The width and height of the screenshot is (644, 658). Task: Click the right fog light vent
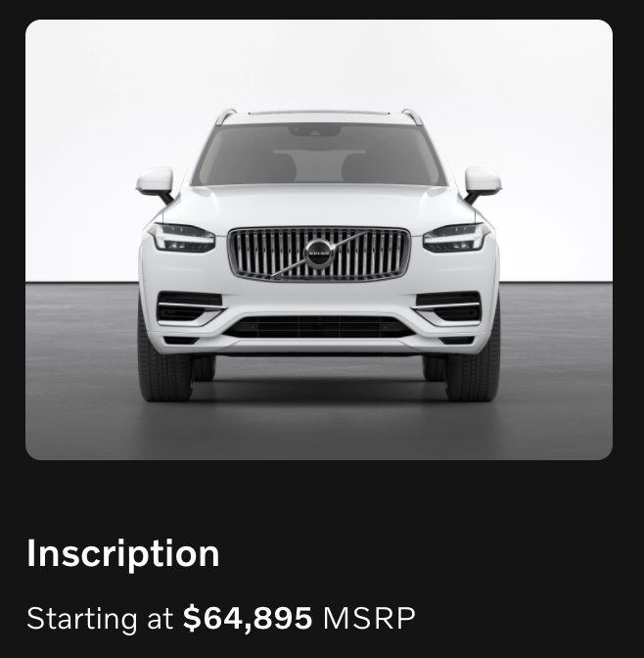(x=448, y=308)
